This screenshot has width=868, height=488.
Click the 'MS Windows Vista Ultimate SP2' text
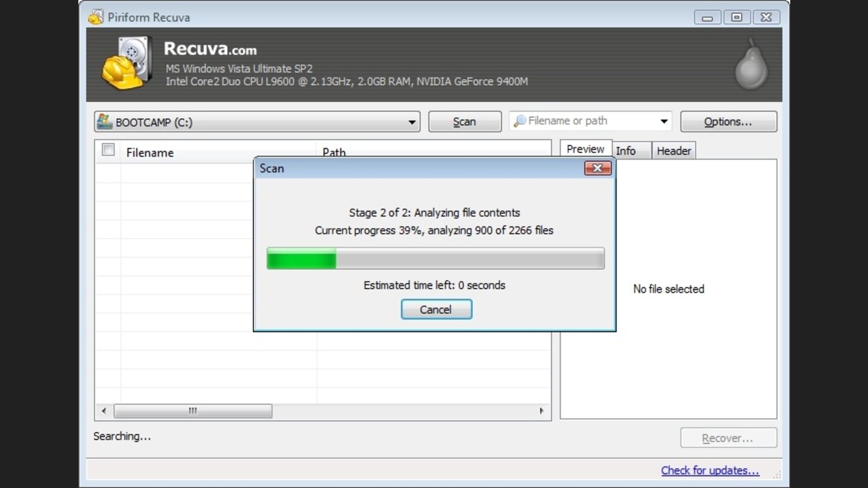click(239, 69)
